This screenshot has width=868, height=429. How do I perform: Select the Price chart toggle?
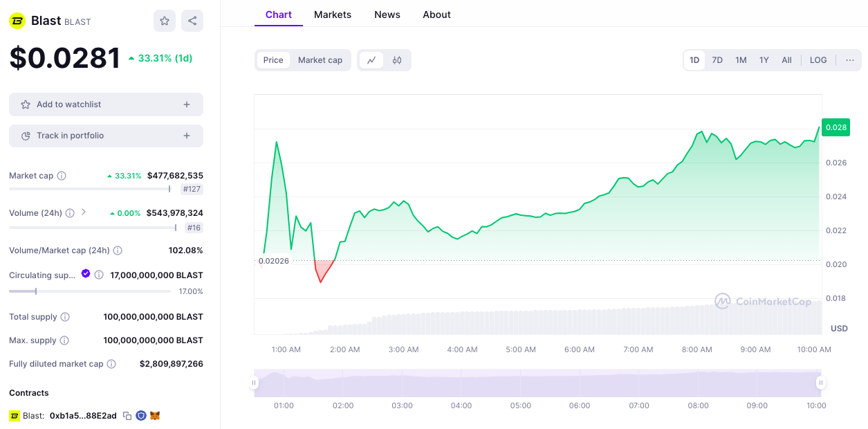(273, 60)
